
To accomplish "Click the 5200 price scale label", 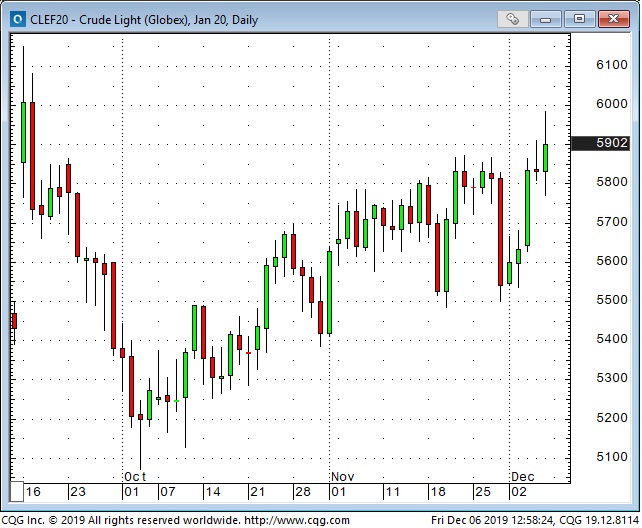I will pyautogui.click(x=612, y=417).
